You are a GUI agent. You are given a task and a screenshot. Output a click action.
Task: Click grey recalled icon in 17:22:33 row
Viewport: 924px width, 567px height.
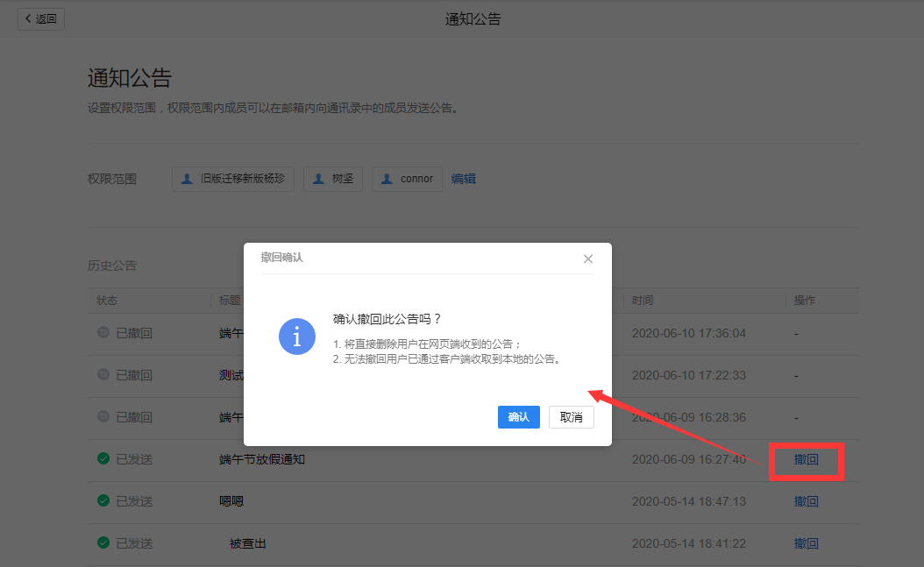coord(103,375)
